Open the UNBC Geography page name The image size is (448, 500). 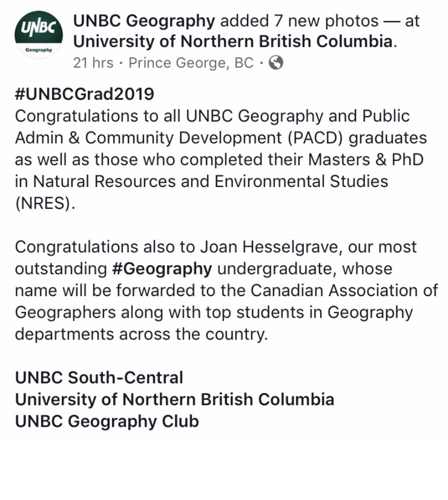pos(144,22)
